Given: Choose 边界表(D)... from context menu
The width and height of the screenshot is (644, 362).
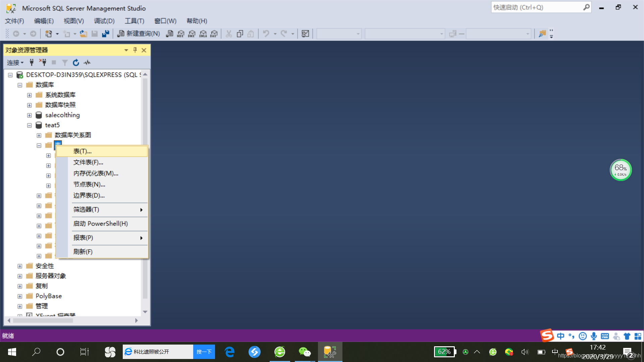Looking at the screenshot, I should [102, 195].
